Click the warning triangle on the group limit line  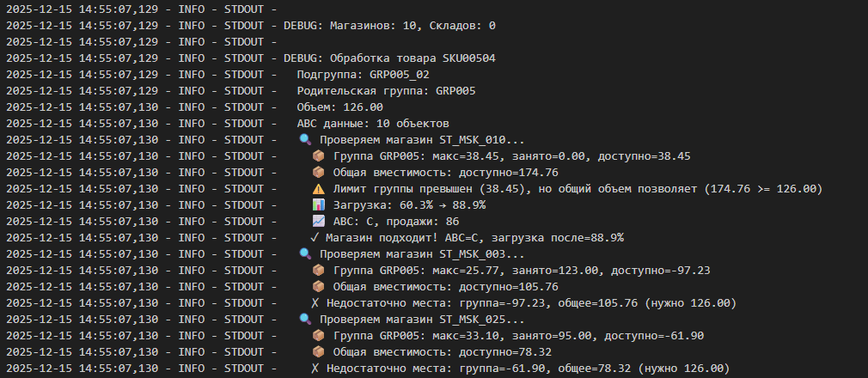pyautogui.click(x=318, y=188)
